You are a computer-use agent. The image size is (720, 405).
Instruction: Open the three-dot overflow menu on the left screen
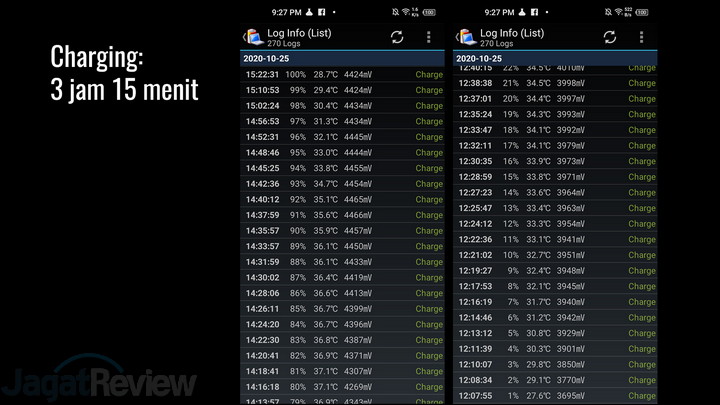click(429, 37)
